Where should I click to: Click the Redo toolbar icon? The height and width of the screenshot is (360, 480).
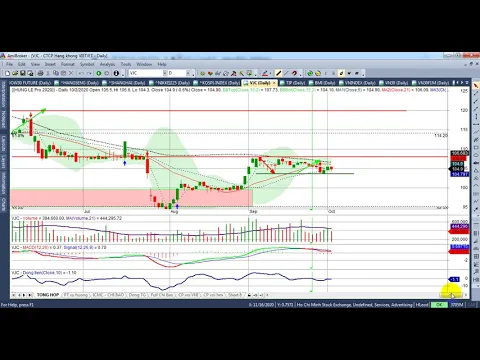tap(89, 73)
